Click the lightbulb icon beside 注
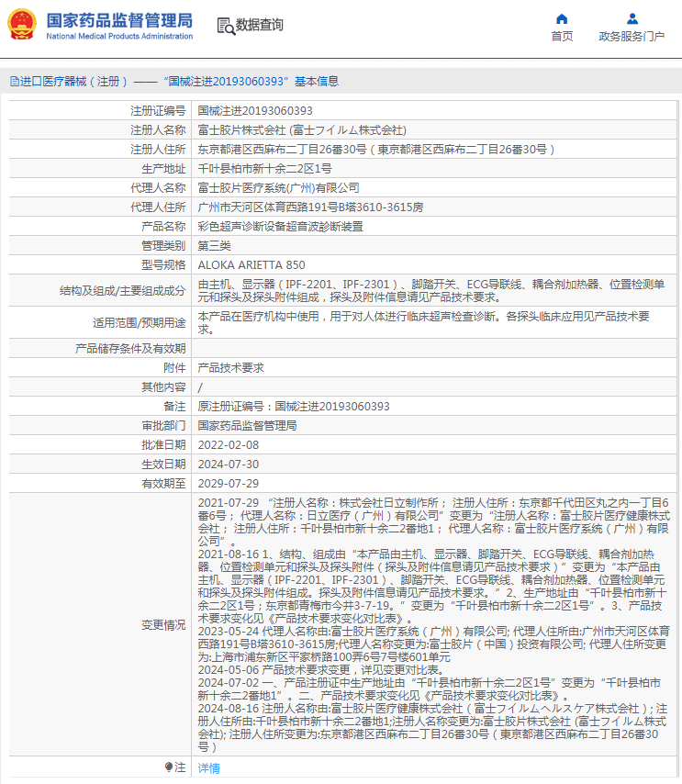Viewport: 682px width, 784px height. [x=169, y=767]
